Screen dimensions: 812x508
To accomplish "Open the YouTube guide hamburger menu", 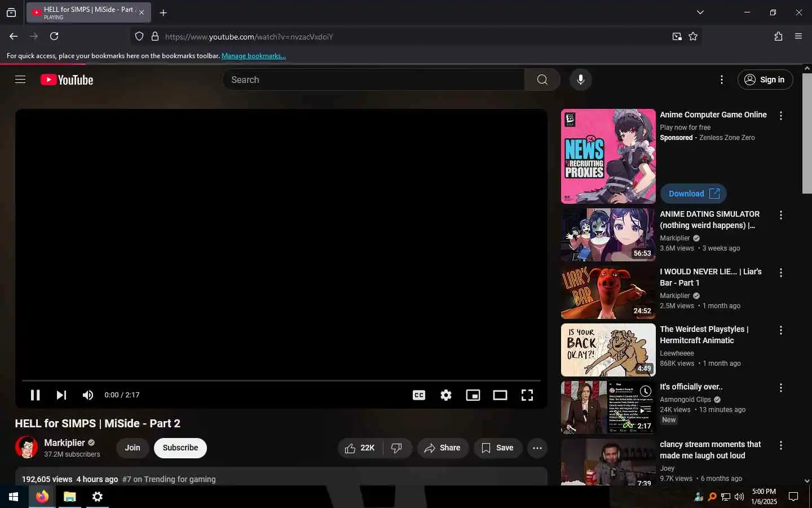I will point(20,80).
